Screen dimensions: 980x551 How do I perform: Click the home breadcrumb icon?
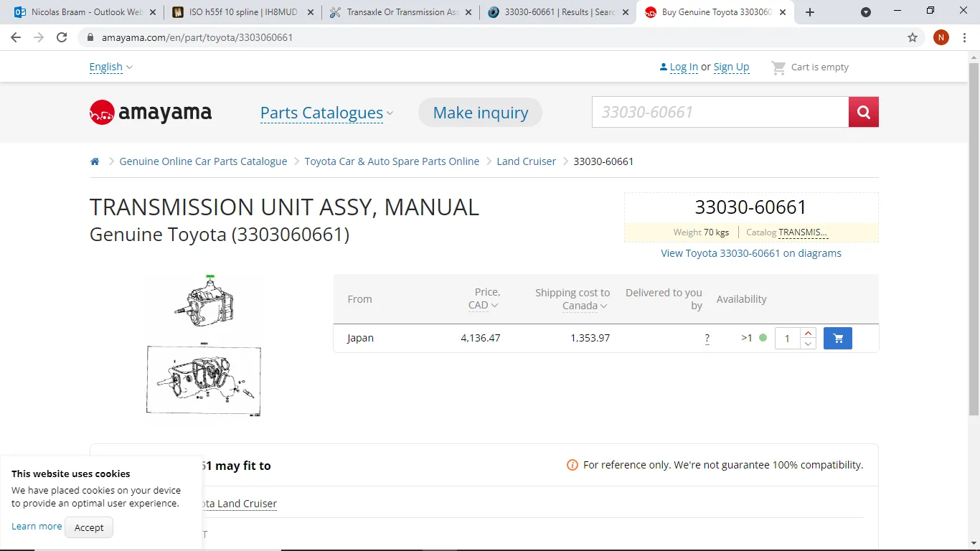tap(95, 161)
